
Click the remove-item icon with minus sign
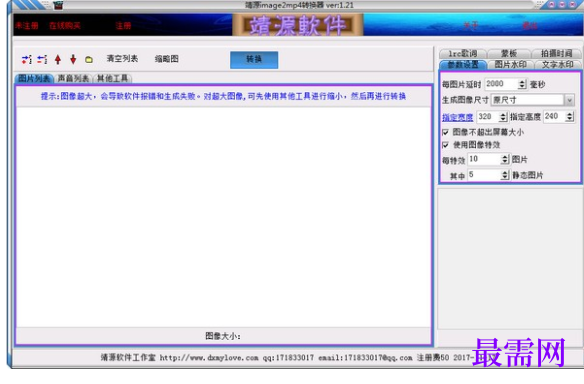[42, 59]
